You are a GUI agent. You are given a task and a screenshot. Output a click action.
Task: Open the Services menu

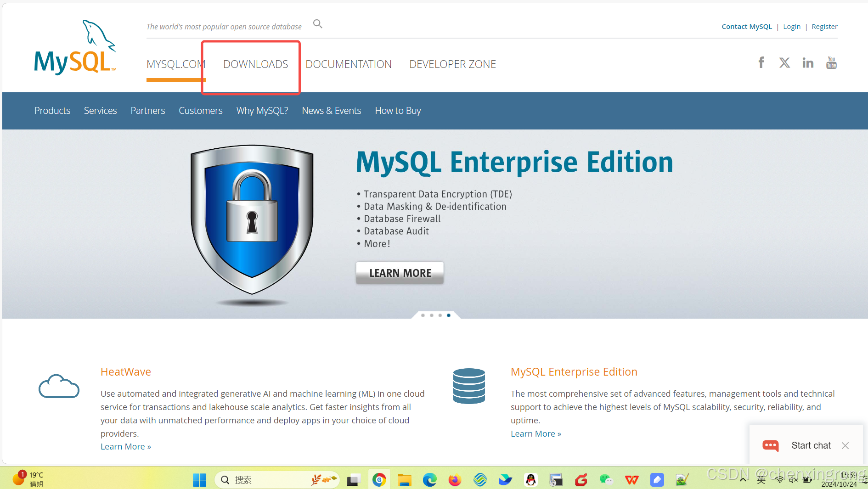point(100,111)
